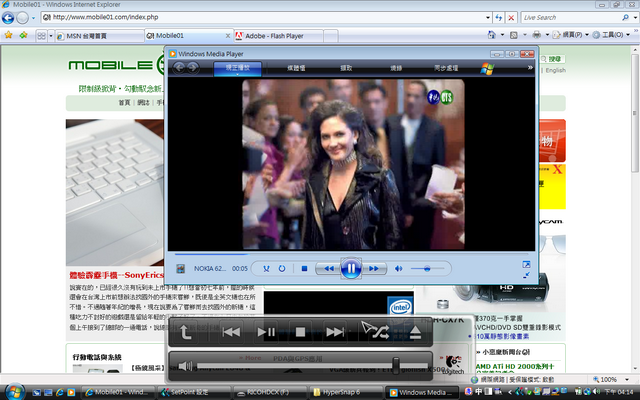This screenshot has height=400, width=640.
Task: Open the Burn tab in Media Player
Action: 396,68
